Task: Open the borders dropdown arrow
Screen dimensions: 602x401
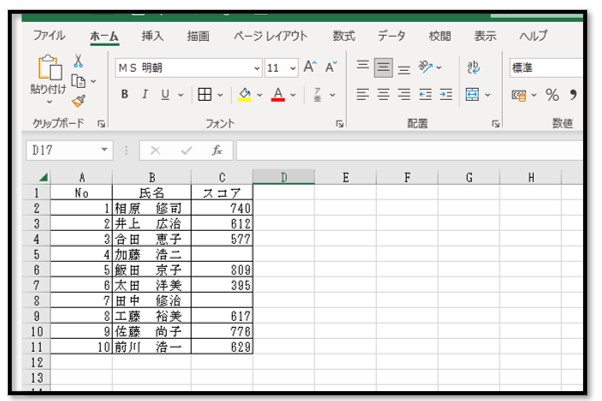Action: 220,95
